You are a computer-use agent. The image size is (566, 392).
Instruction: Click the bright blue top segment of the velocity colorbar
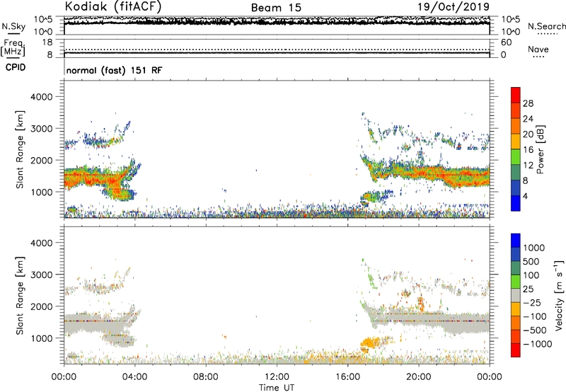(516, 241)
